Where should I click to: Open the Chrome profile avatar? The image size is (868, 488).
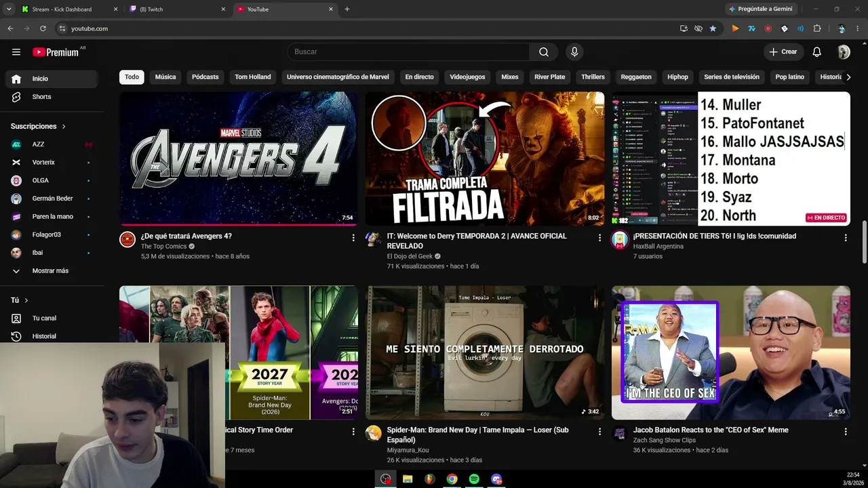pos(842,28)
